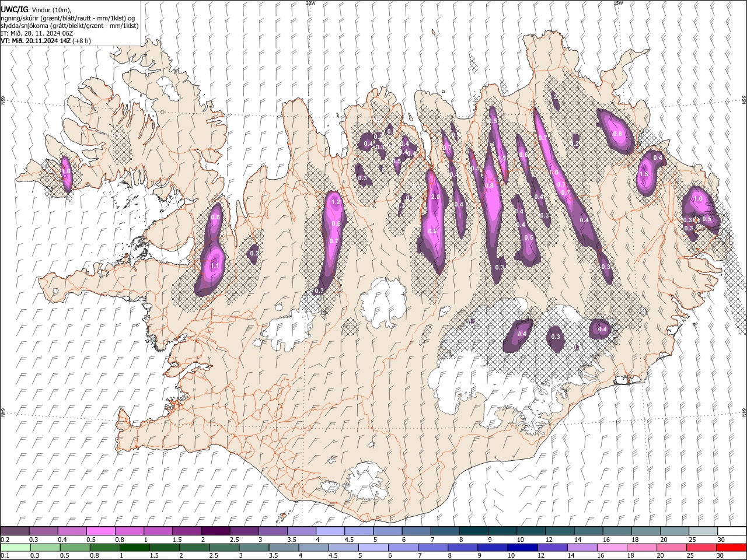Click the 'rigning/skúrir' header line

click(68, 18)
